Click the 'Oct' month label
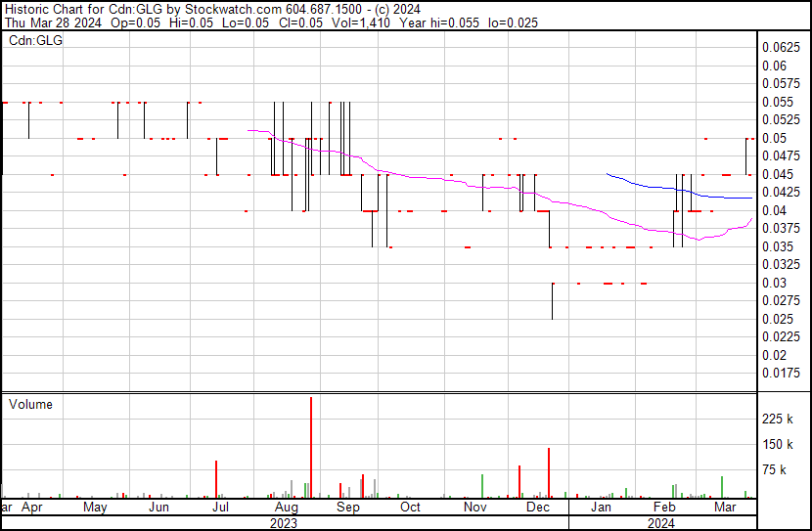 click(410, 508)
